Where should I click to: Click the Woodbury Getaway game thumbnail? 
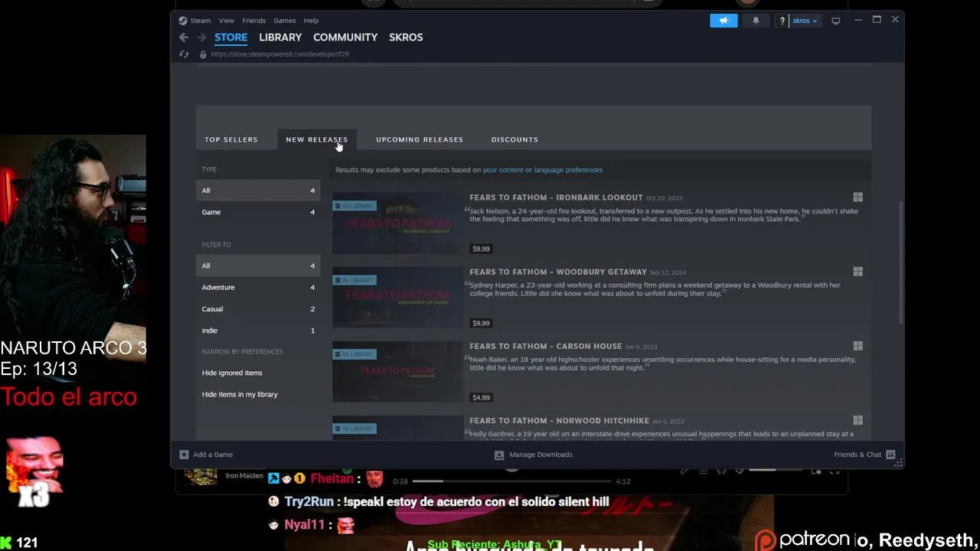[398, 297]
